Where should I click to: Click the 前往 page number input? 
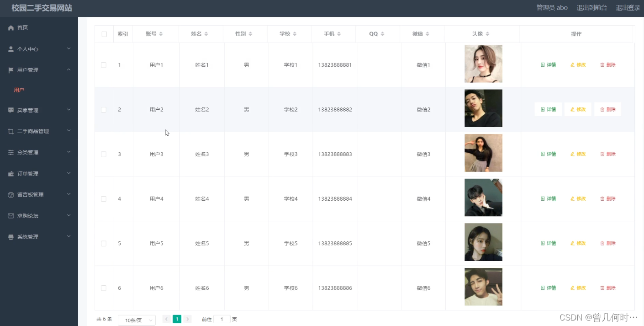222,319
